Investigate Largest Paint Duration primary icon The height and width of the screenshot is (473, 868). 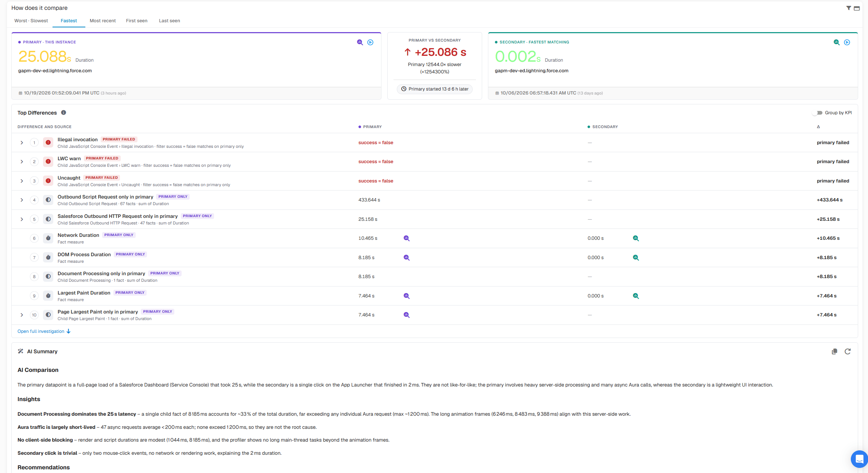pyautogui.click(x=407, y=296)
